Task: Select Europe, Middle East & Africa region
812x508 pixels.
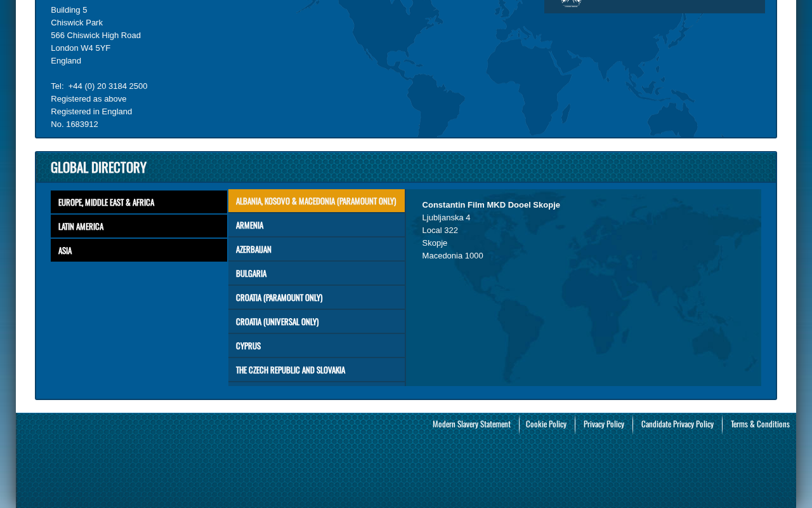Action: [139, 202]
